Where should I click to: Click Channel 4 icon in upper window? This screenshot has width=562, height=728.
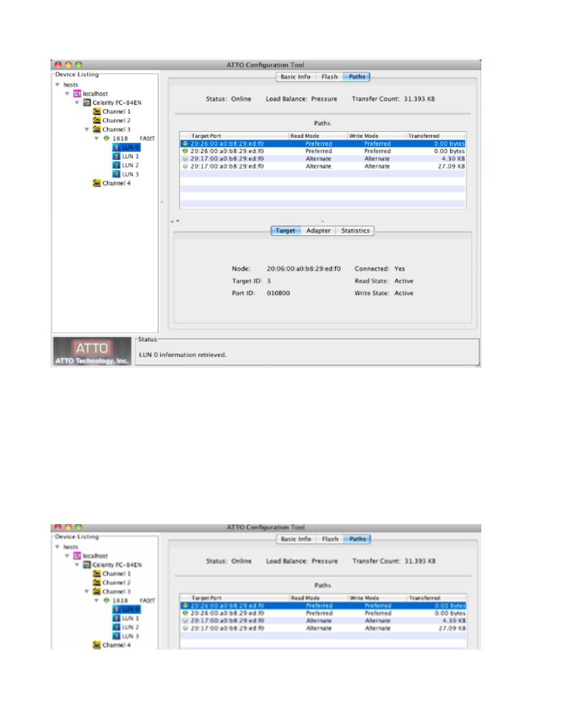(97, 183)
